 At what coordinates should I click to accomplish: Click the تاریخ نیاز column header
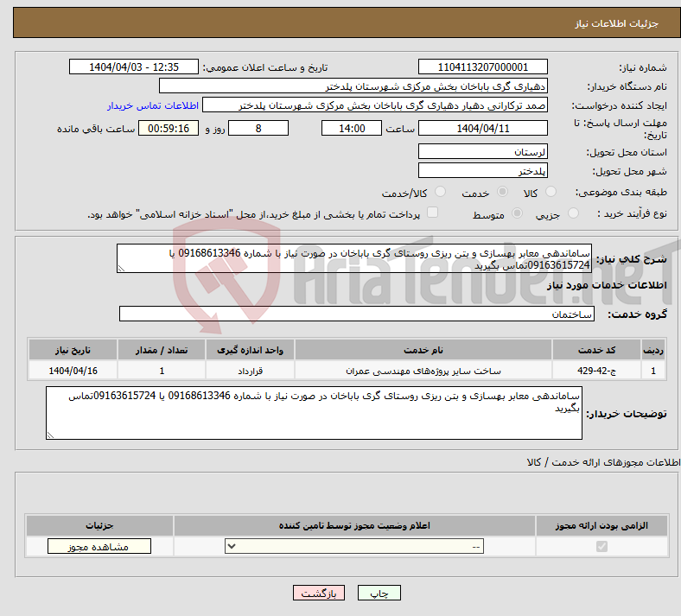pyautogui.click(x=73, y=350)
